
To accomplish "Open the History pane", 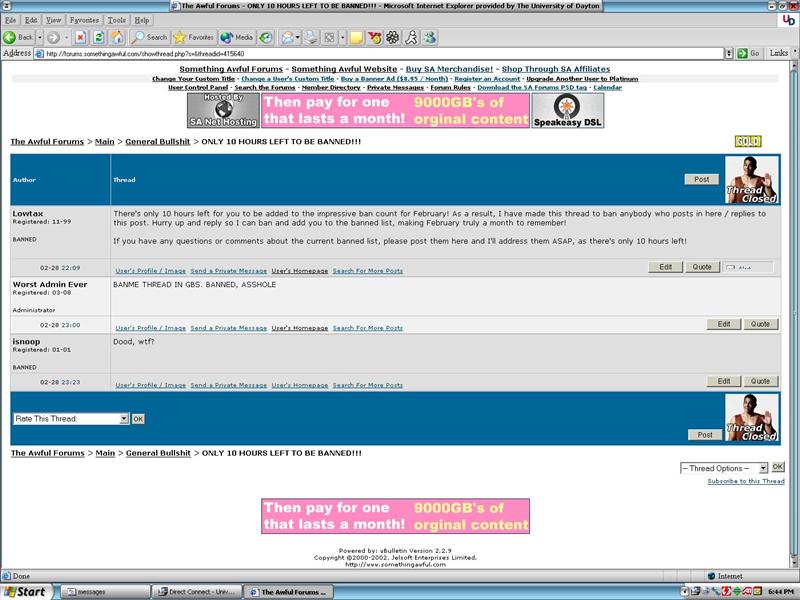I will [x=265, y=37].
